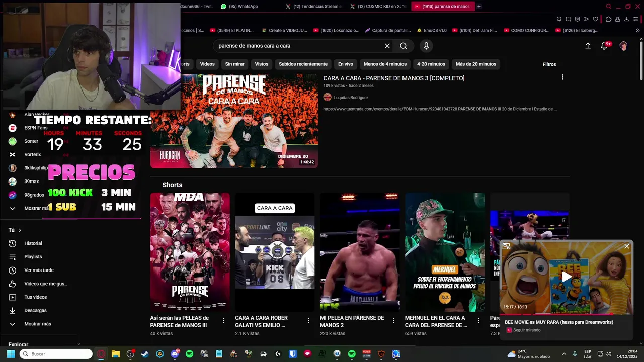Close the Bee Movie miniplayer
This screenshot has height=362, width=644.
[627, 246]
